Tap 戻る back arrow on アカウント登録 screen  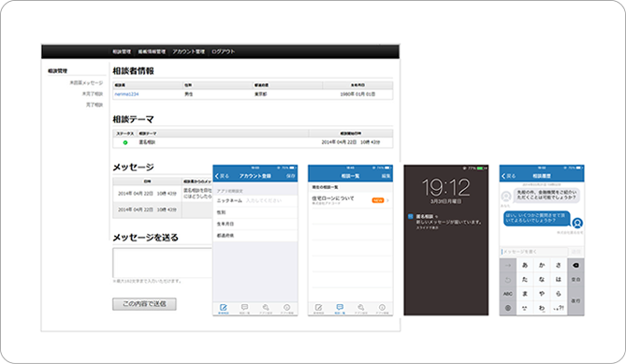click(x=222, y=176)
